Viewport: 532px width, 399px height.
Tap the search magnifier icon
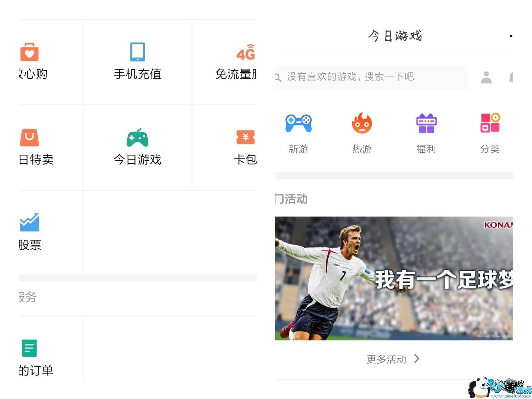click(x=278, y=78)
